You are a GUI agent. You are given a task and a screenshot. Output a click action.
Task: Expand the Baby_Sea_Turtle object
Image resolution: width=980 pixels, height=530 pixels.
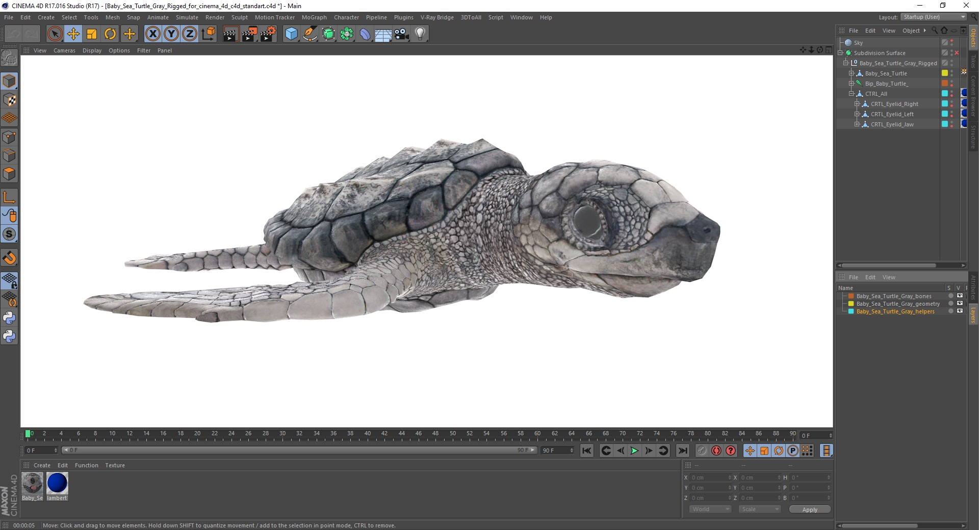[851, 73]
